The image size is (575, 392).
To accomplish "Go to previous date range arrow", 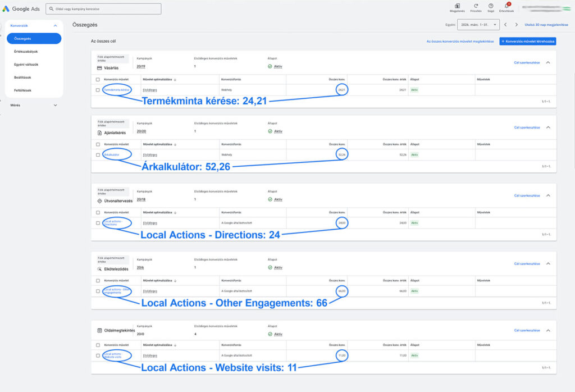I will 505,25.
